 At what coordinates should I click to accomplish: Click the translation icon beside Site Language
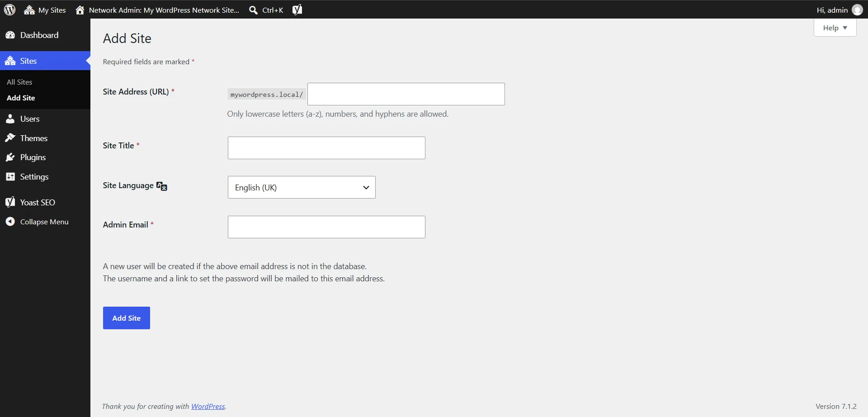point(162,186)
